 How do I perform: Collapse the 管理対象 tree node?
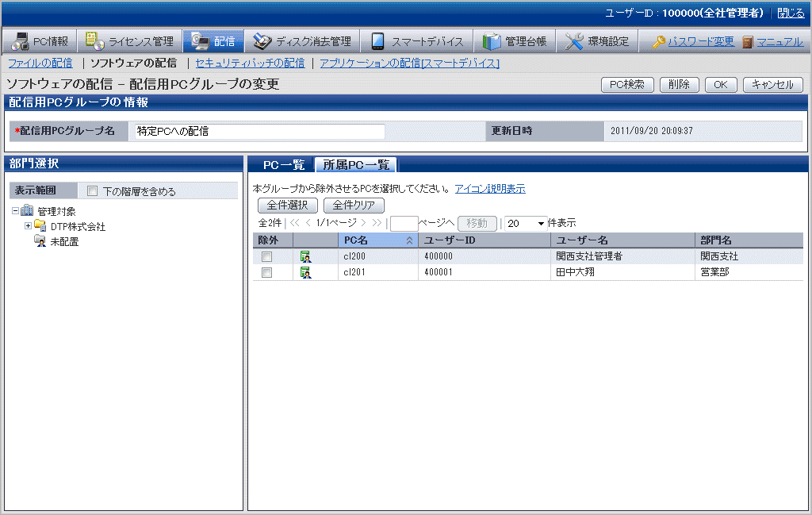(x=16, y=211)
